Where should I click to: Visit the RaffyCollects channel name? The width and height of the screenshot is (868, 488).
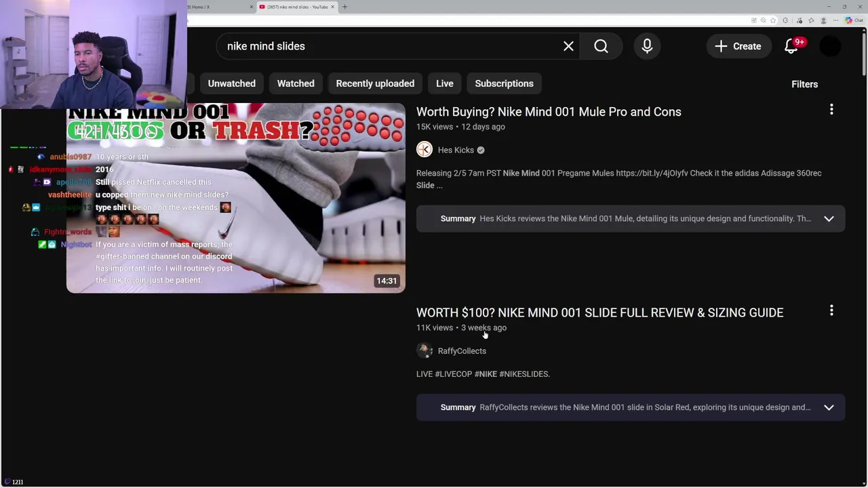(x=462, y=351)
